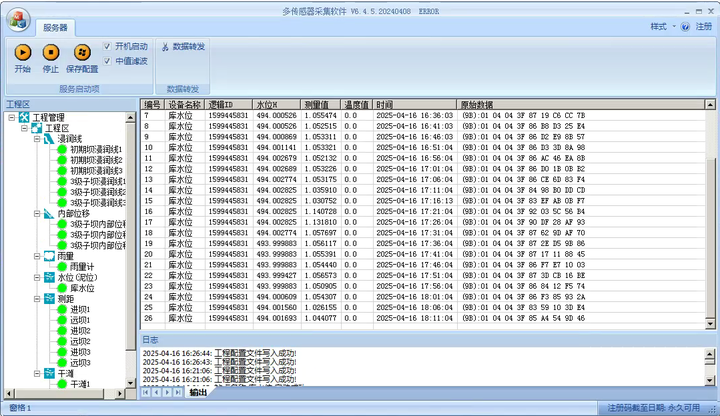This screenshot has width=720, height=416.
Task: Click green status dot of 初期坝浸润线2
Action: pyautogui.click(x=62, y=160)
